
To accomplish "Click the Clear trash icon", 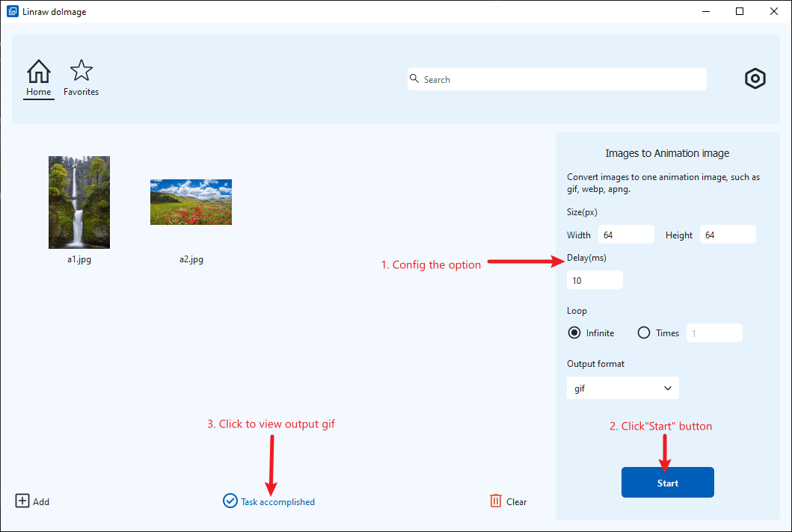I will [497, 501].
